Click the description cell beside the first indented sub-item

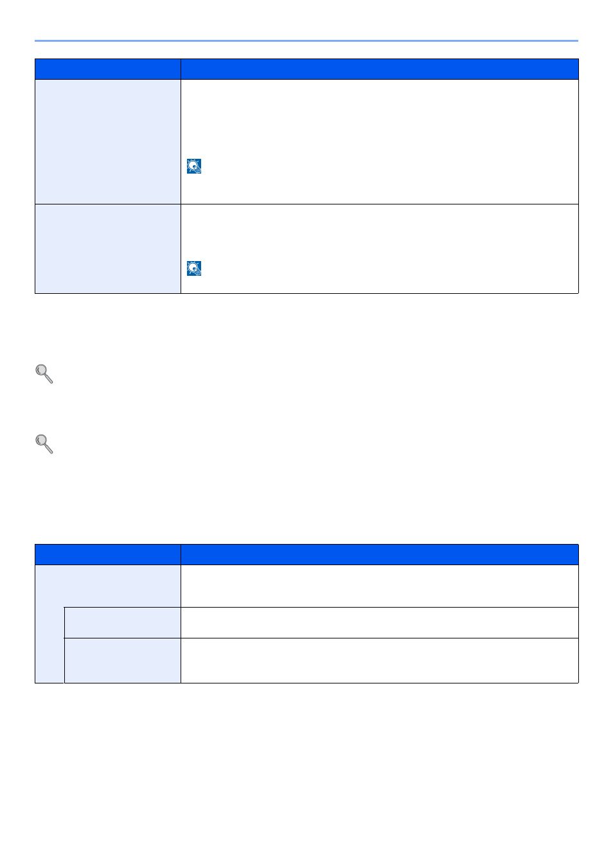(380, 622)
